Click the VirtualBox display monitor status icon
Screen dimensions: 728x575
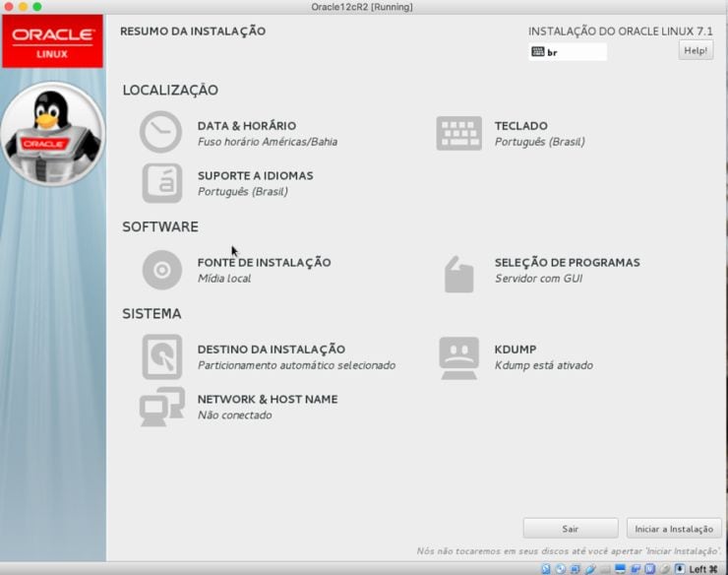point(620,569)
